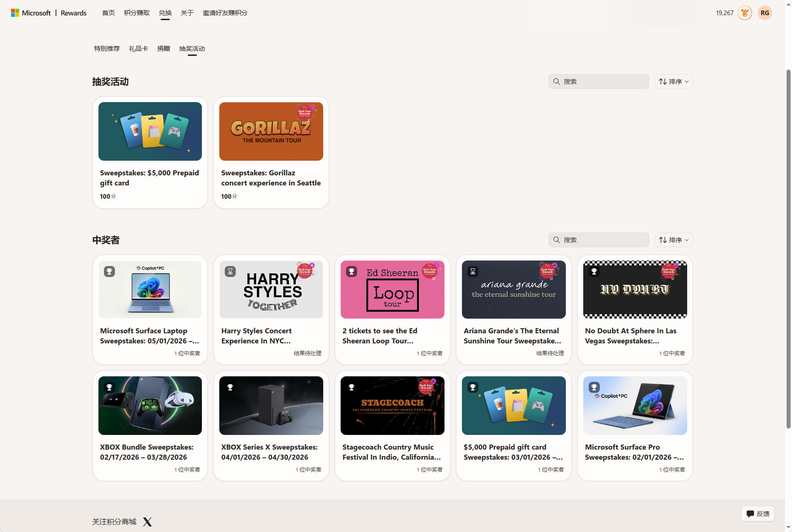The width and height of the screenshot is (792, 532).
Task: Open Gorillaz concert experience in Seattle link
Action: (x=271, y=178)
